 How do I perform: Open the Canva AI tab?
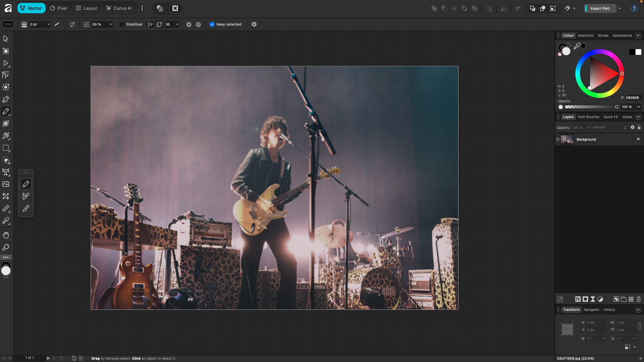[x=119, y=8]
